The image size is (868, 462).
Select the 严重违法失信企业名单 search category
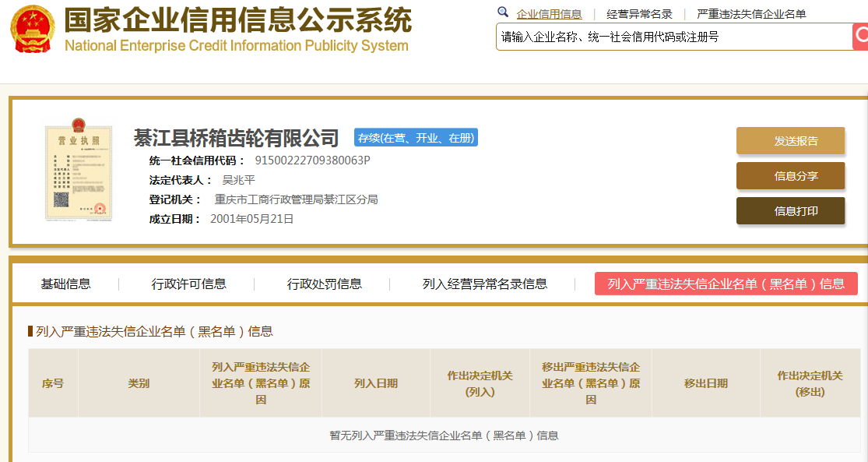tap(751, 14)
